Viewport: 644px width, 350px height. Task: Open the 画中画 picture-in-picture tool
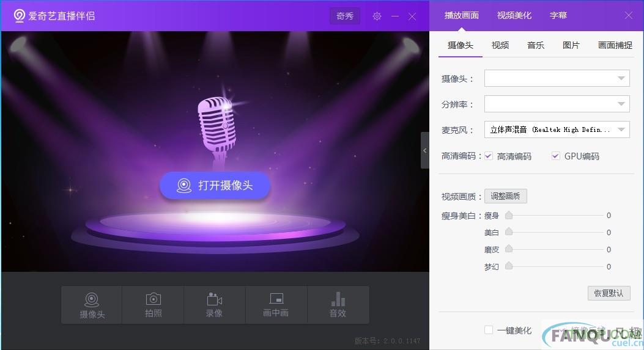[276, 305]
